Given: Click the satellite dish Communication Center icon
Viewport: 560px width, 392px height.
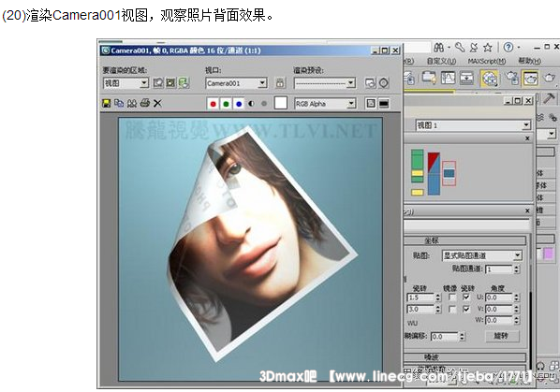Looking at the screenshot, I should (x=474, y=47).
